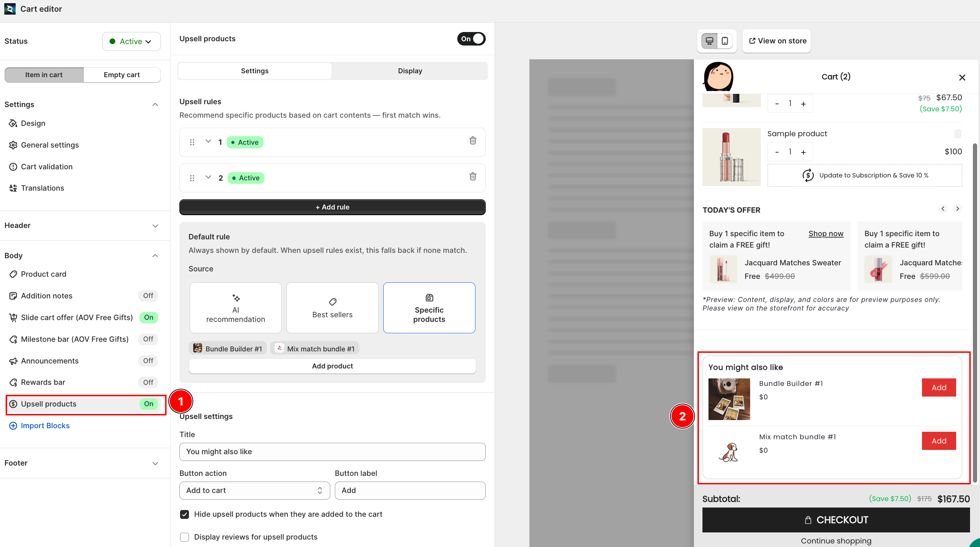Click Continue shopping link
The width and height of the screenshot is (980, 547).
pyautogui.click(x=836, y=541)
